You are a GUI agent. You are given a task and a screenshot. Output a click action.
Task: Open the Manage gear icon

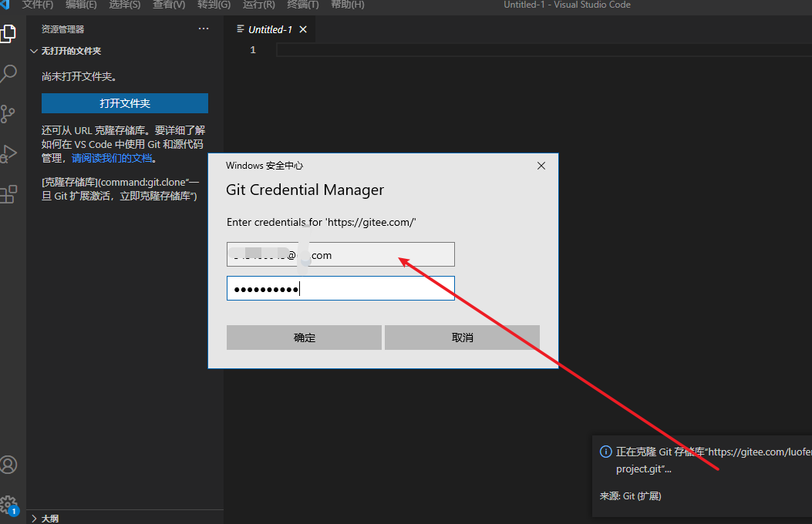(x=8, y=504)
